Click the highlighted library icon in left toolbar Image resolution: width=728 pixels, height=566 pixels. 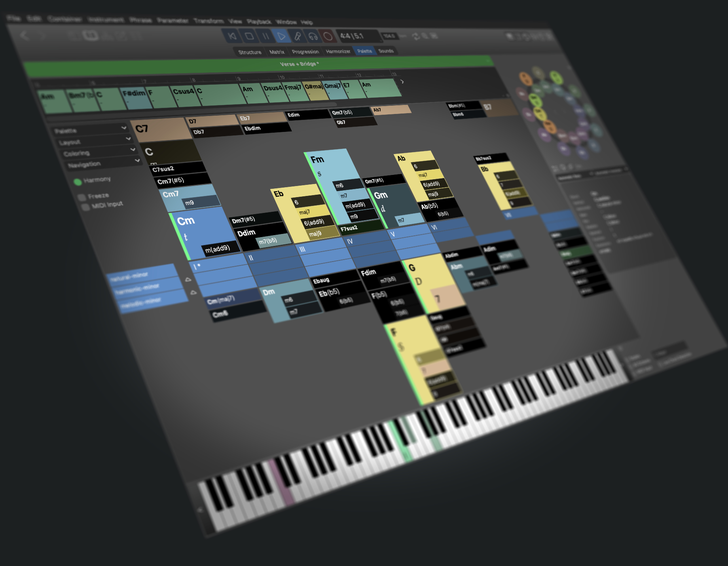coord(90,36)
